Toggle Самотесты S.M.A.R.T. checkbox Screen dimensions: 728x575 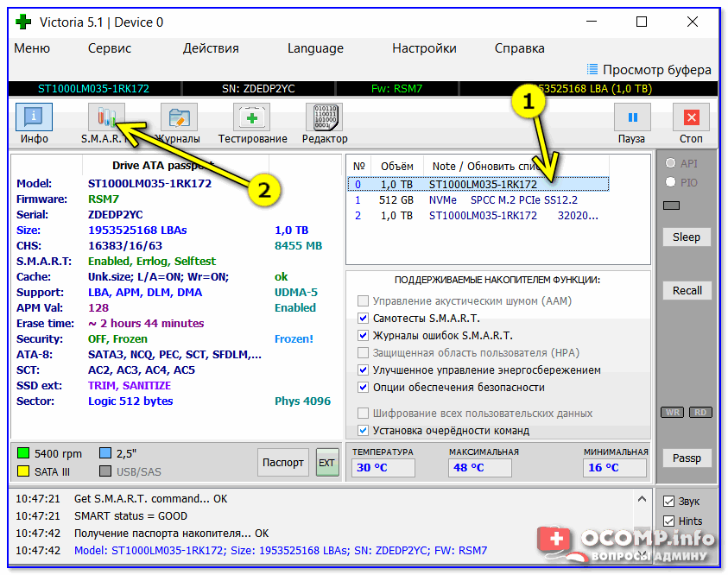click(364, 319)
